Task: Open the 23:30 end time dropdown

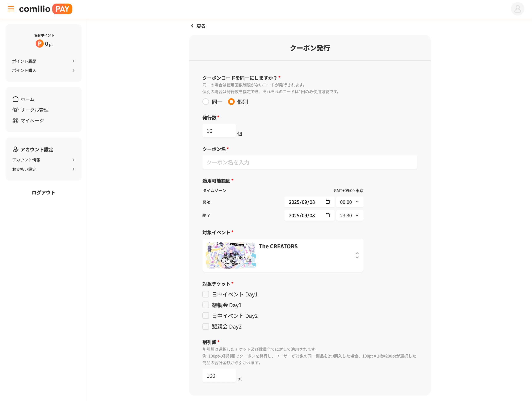Action: (x=350, y=215)
